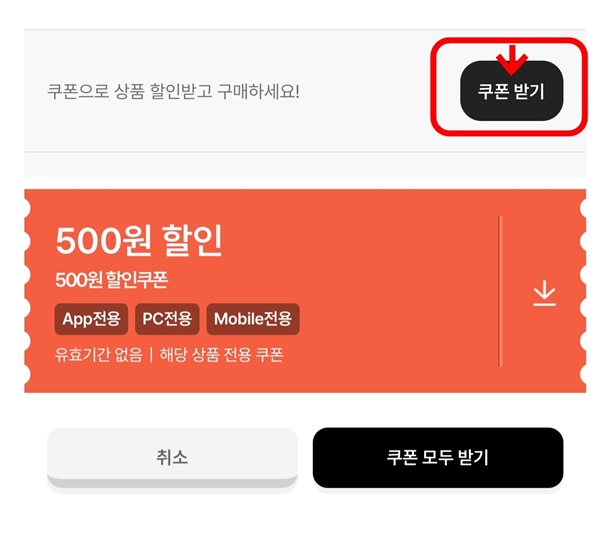Click the red highlight box border
610x547 pixels.
pos(509,40)
